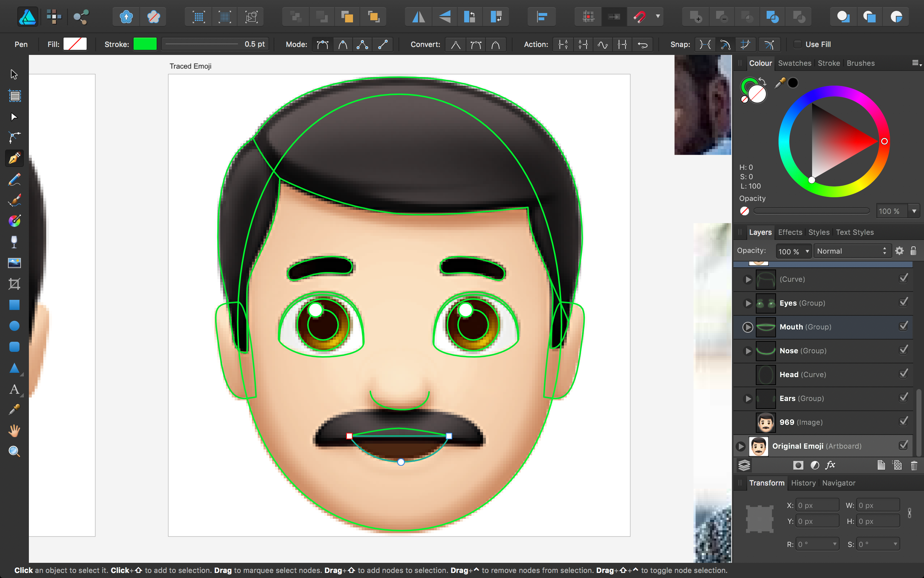Select the Rounded Rectangle tool
924x578 pixels.
[x=14, y=347]
